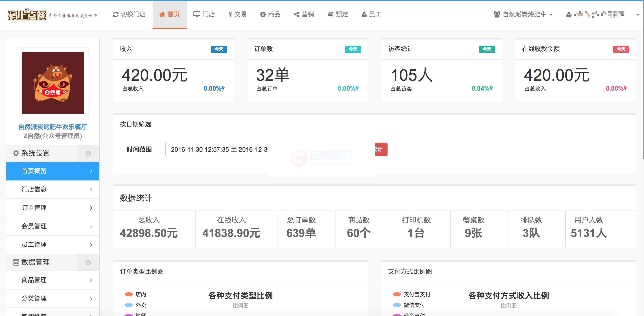This screenshot has width=644, height=316.
Task: Click the lightning icon next to the 收入 percentage
Action: click(x=223, y=88)
